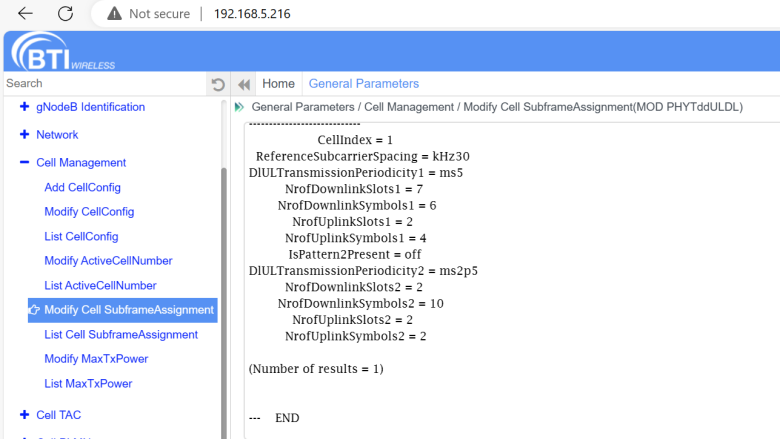The image size is (780, 440).
Task: Select Modify CellConfig in sidebar
Action: tap(89, 212)
